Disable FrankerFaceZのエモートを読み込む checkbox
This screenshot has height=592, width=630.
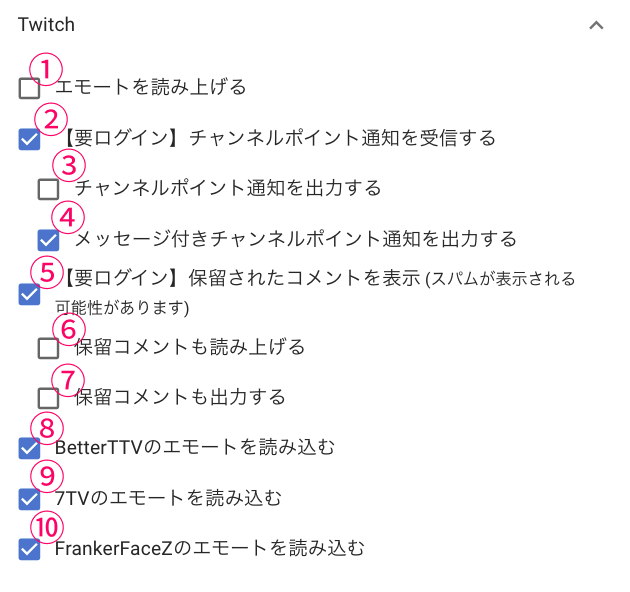tap(29, 549)
